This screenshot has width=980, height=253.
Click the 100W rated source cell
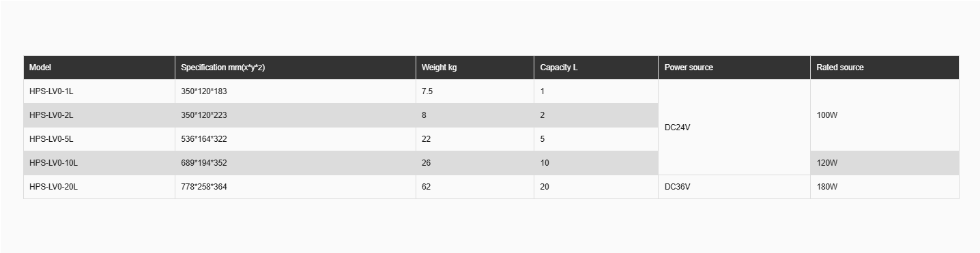click(x=885, y=115)
